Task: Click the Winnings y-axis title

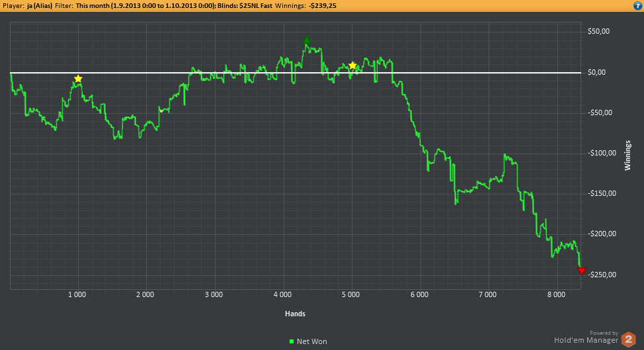Action: point(627,155)
